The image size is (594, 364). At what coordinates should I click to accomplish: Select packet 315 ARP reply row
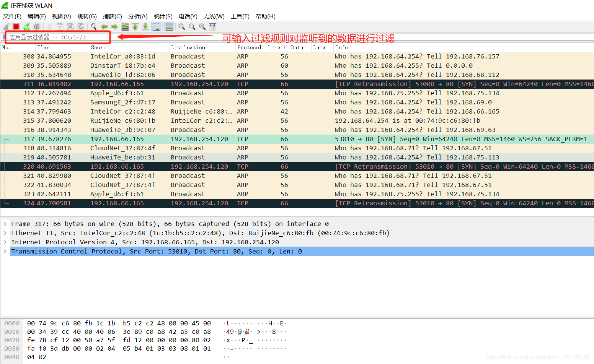point(297,120)
